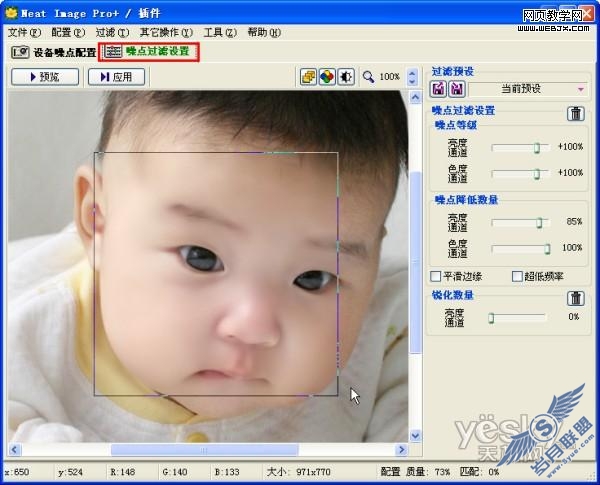This screenshot has width=600, height=485.
Task: Adjust 噪点降低数量 亮度通道 85% slider
Action: [x=539, y=222]
